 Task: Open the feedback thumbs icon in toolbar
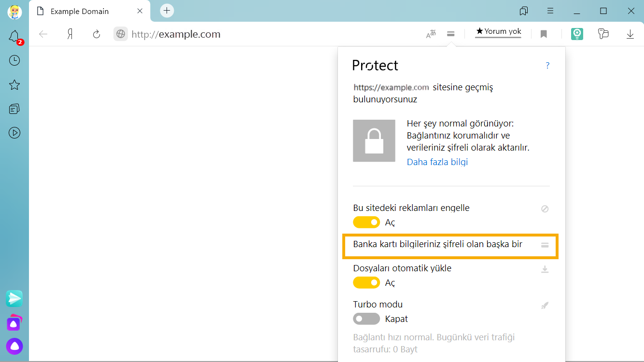[603, 34]
